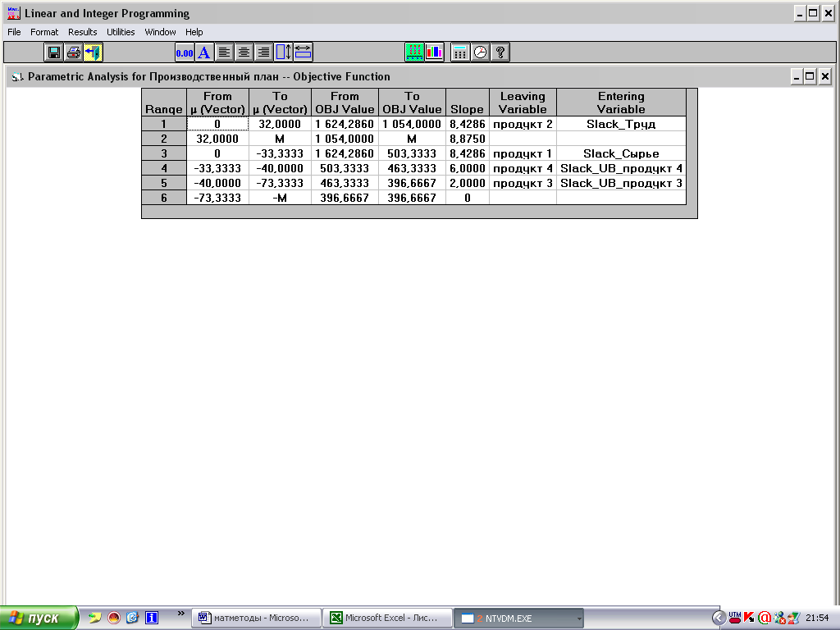Click the cell containing 32,0000 in row 1
The width and height of the screenshot is (840, 630).
[280, 125]
